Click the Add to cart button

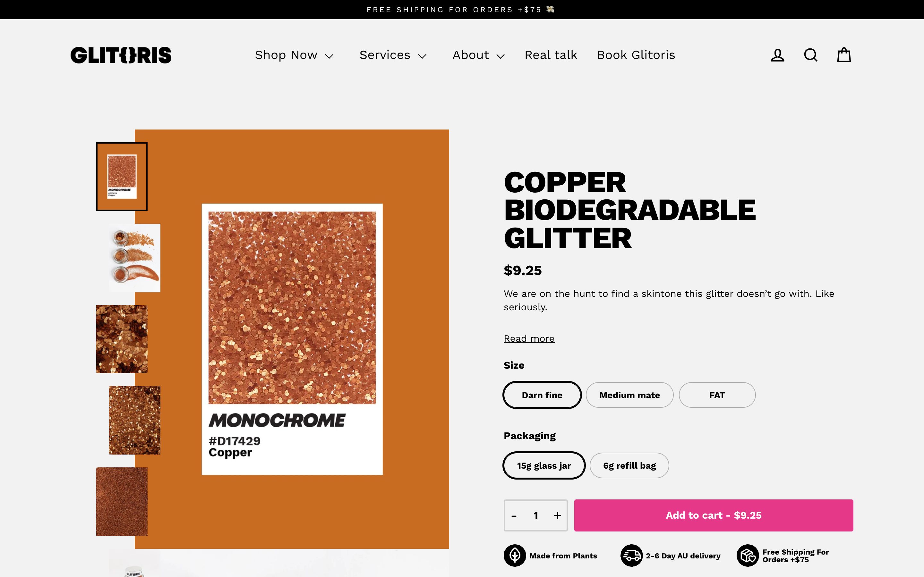(x=713, y=515)
